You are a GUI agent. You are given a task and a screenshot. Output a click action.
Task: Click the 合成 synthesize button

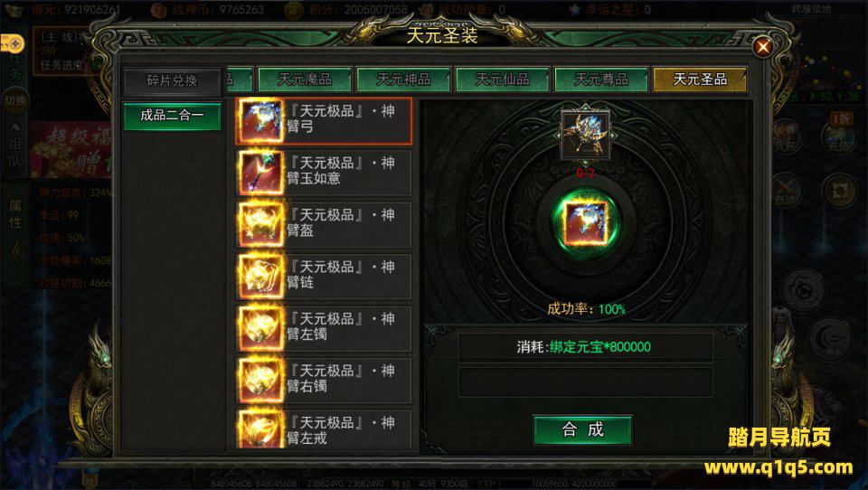[582, 429]
